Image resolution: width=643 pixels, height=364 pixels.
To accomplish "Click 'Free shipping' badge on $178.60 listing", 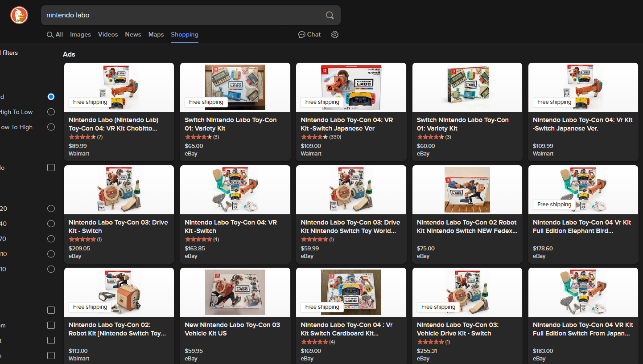I will pyautogui.click(x=554, y=204).
